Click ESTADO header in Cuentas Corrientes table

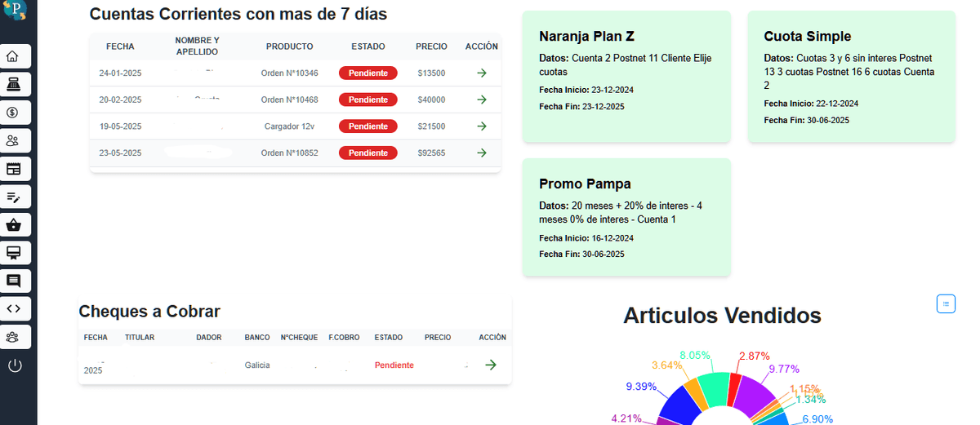pyautogui.click(x=368, y=46)
